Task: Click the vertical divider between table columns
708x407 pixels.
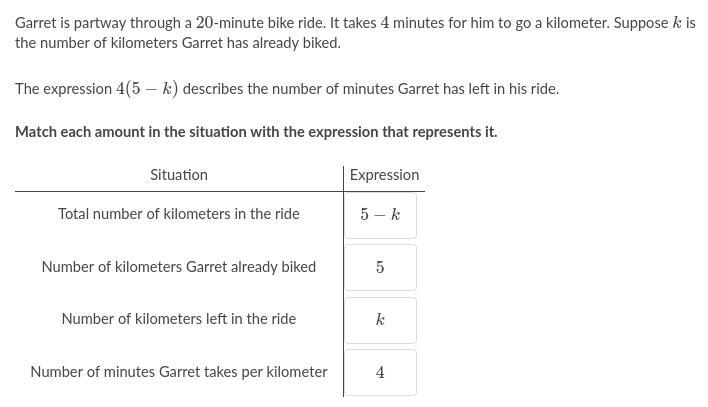Action: (344, 281)
